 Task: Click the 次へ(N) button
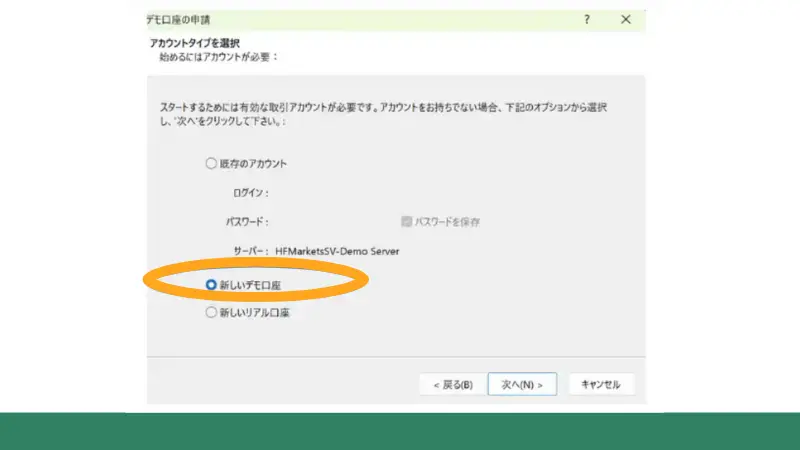click(522, 384)
